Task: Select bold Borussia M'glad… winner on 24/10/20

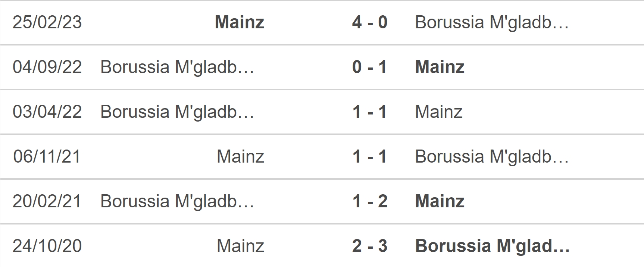Action: tap(493, 246)
